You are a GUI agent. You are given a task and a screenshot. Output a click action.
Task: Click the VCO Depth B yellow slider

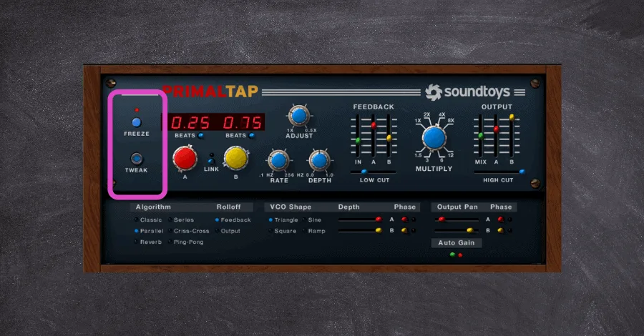(379, 231)
